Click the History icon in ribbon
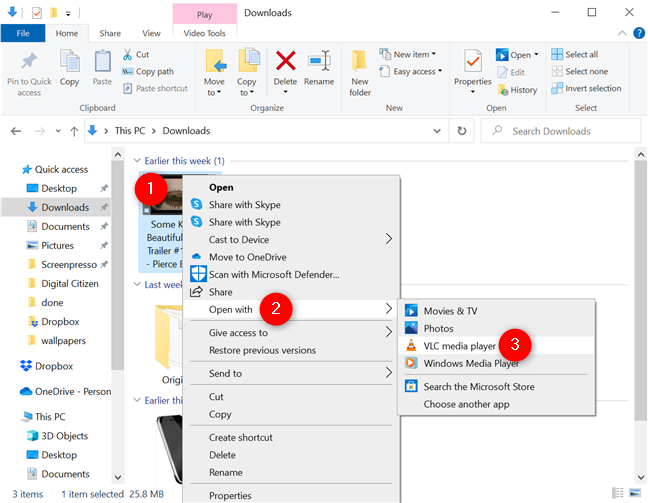Viewport: 648px width, 503px height. point(503,90)
